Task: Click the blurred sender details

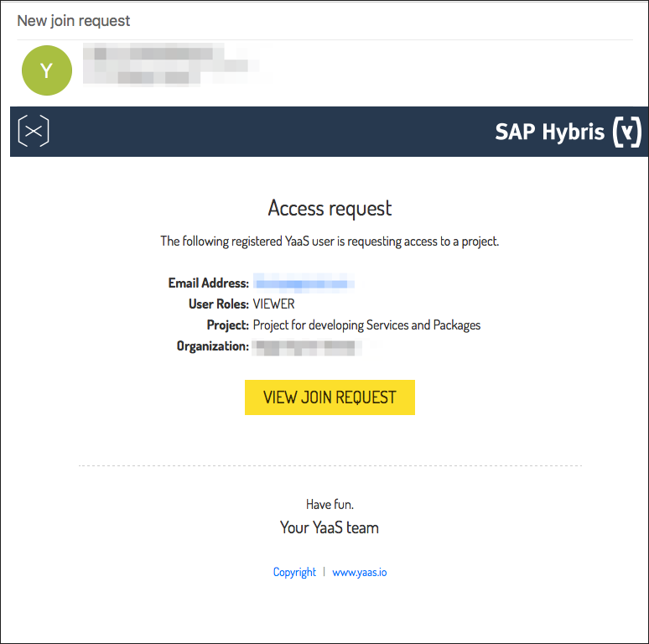Action: tap(171, 65)
